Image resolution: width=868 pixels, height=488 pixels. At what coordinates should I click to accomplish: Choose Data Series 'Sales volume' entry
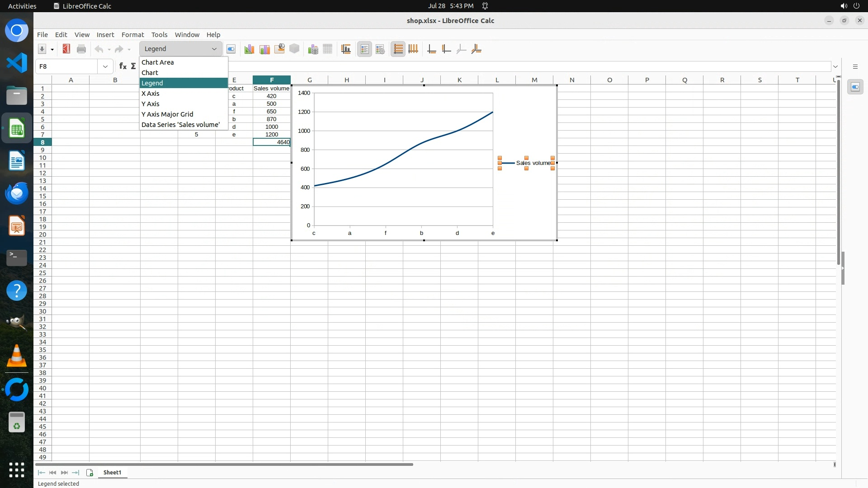[180, 125]
